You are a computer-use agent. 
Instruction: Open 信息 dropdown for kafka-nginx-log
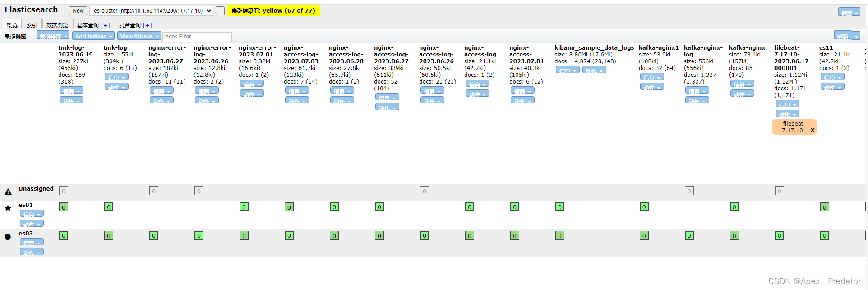pyautogui.click(x=697, y=90)
